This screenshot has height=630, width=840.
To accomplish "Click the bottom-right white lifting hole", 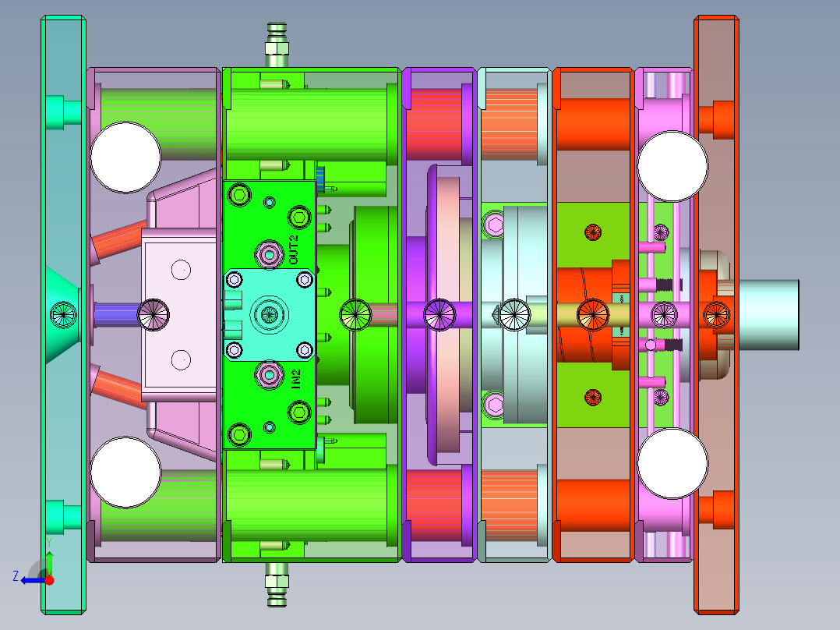I will [x=672, y=463].
